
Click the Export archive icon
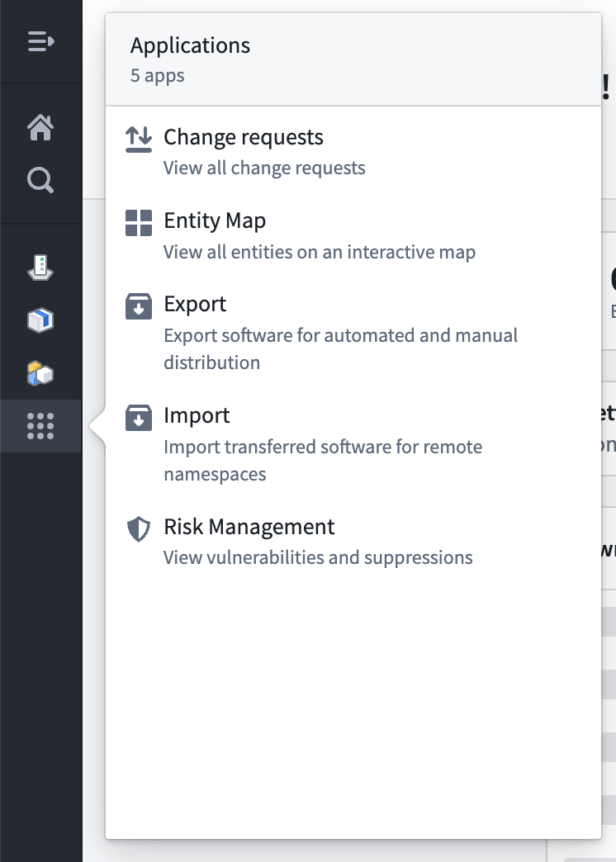pos(139,306)
